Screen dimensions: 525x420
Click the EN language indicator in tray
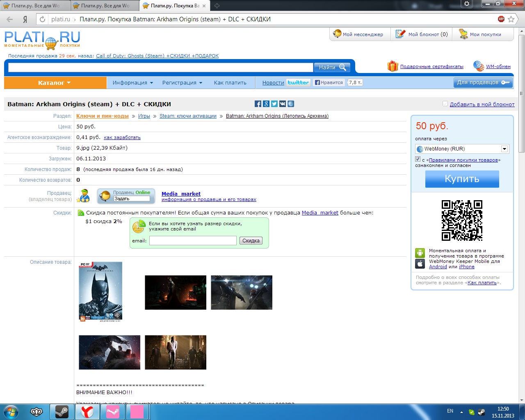(x=450, y=411)
